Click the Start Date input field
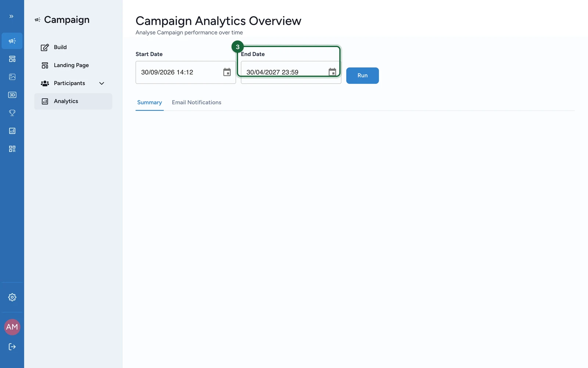Viewport: 588px width, 368px height. click(x=186, y=72)
